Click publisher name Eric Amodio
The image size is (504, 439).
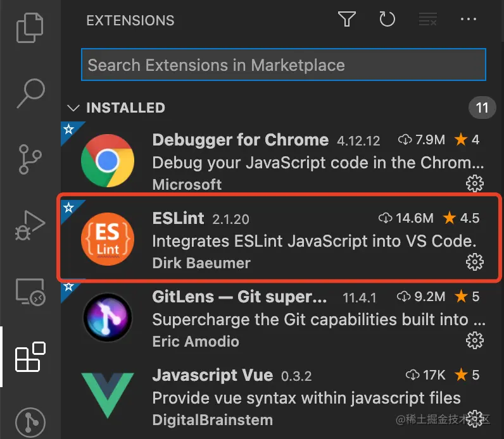tap(196, 342)
